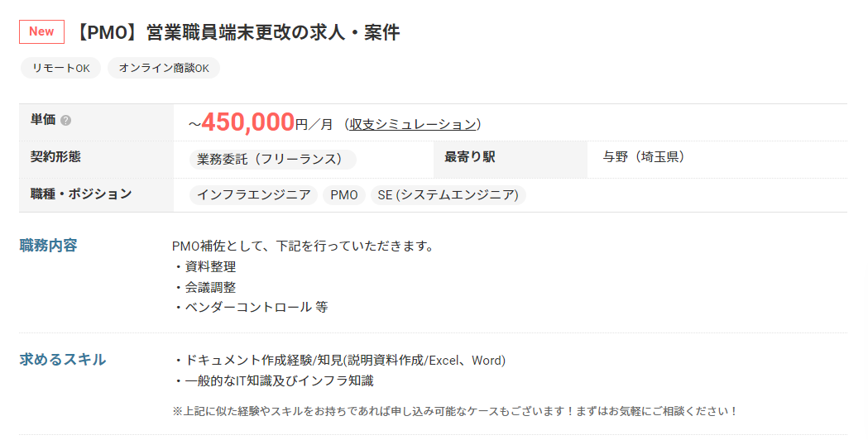Click the station name 与野（埼玉県）
The height and width of the screenshot is (440, 868).
point(644,157)
